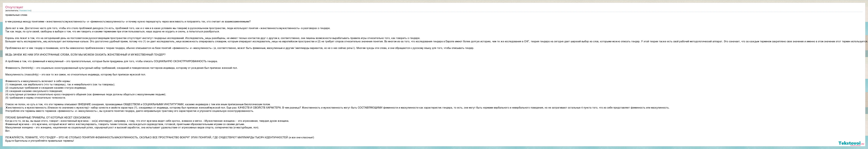Click the line starting 'Проблемочка вот в чем'
868x149 pixels.
pyautogui.click(x=240, y=48)
